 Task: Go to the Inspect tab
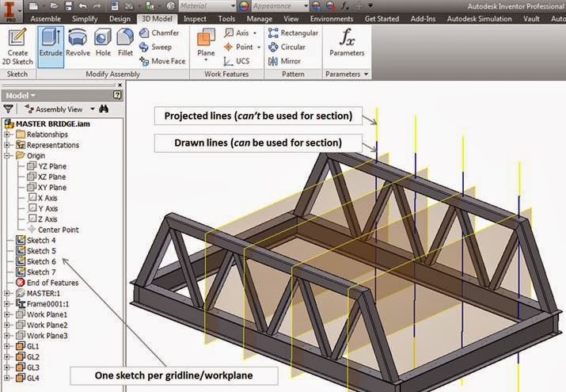[x=195, y=19]
